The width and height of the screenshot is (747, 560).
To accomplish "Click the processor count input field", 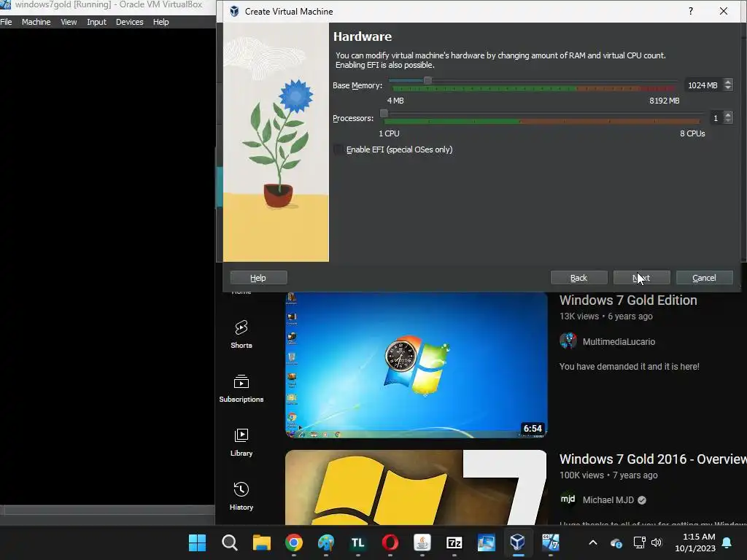I will tap(716, 118).
